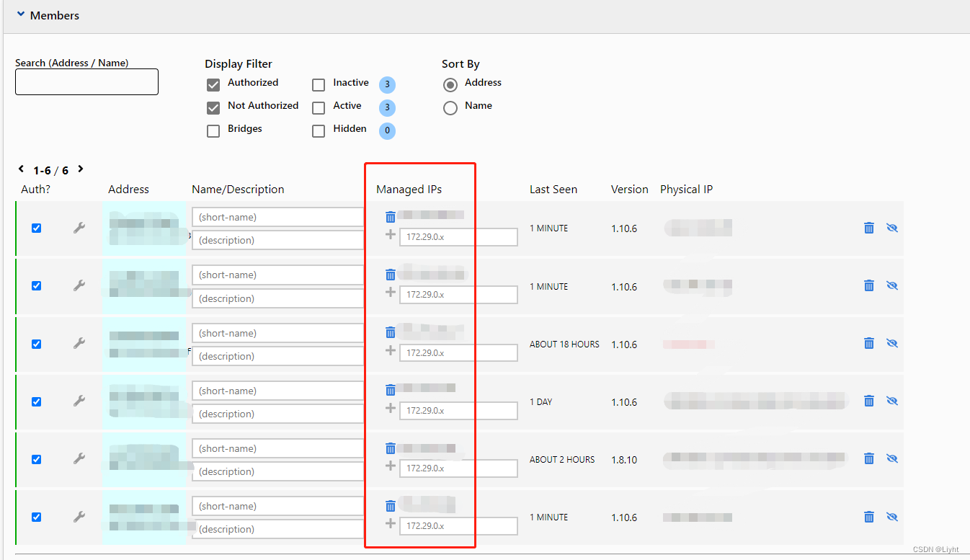Deauthorize the 1 DAY member checkbox

(36, 401)
